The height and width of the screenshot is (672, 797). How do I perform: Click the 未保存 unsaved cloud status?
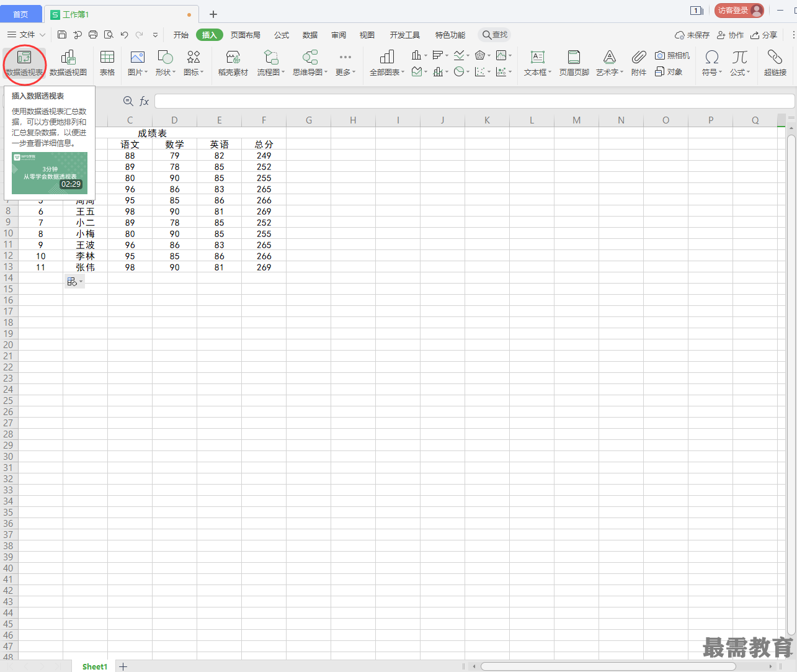[692, 35]
